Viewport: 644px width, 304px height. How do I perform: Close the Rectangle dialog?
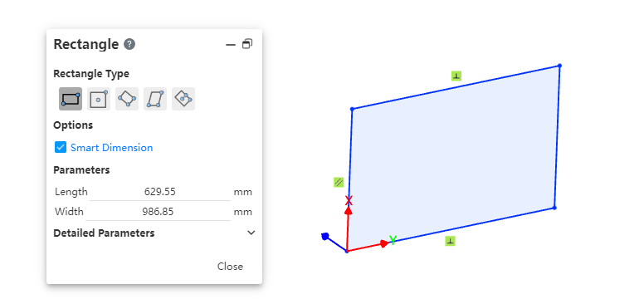[x=230, y=266]
